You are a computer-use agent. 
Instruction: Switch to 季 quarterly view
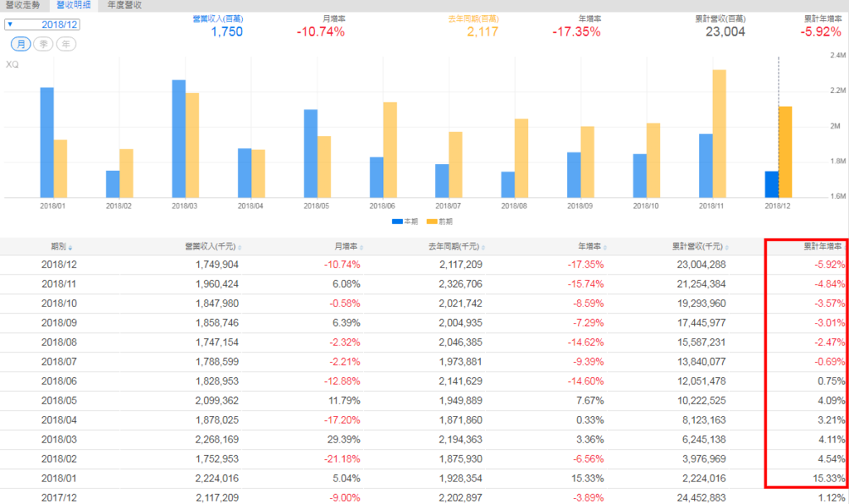pos(43,44)
